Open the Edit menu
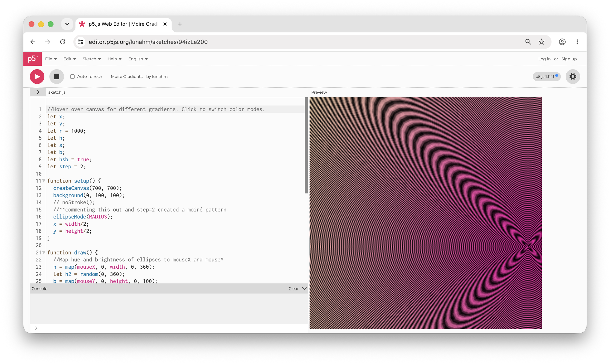Screen dimensions: 610x364 tap(70, 59)
